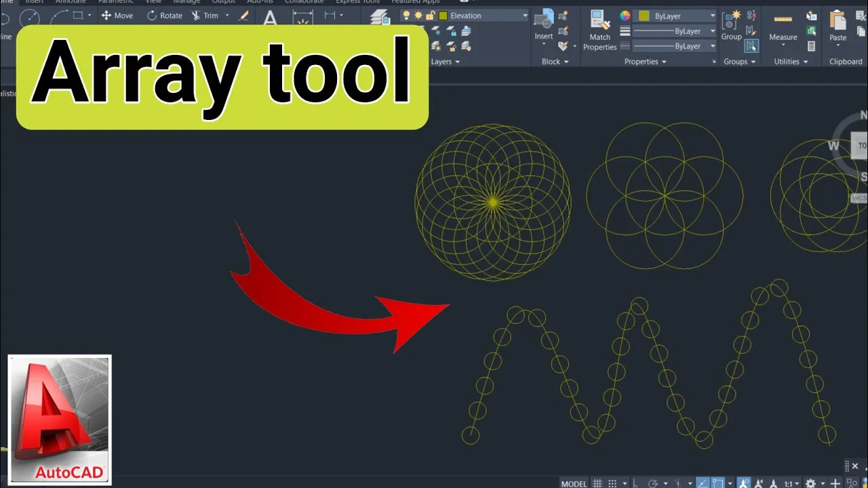Toggle the layer padlock icon in layer list
The height and width of the screenshot is (488, 868).
[x=430, y=15]
